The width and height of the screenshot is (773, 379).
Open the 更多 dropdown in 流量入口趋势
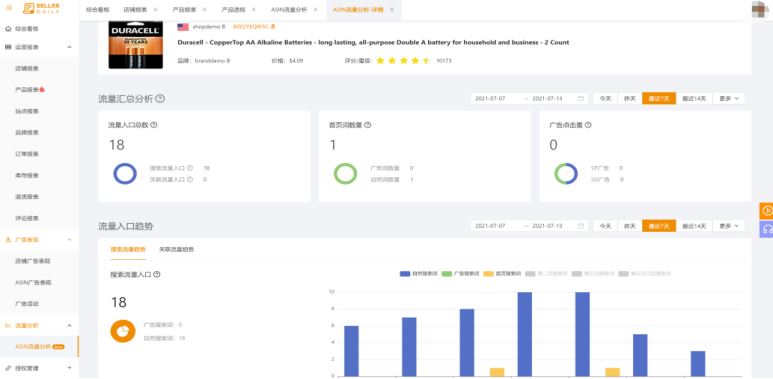point(729,226)
